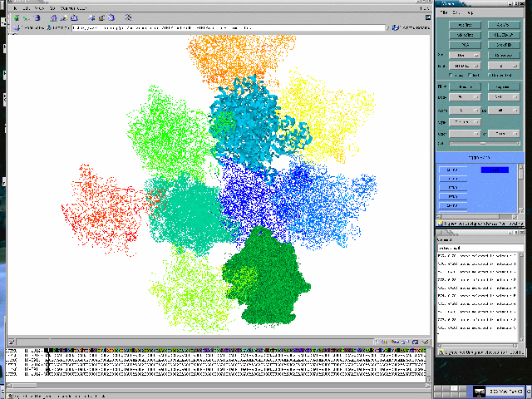The width and height of the screenshot is (532, 399).
Task: Click the bookmarks icon left of address field
Action: [17, 28]
